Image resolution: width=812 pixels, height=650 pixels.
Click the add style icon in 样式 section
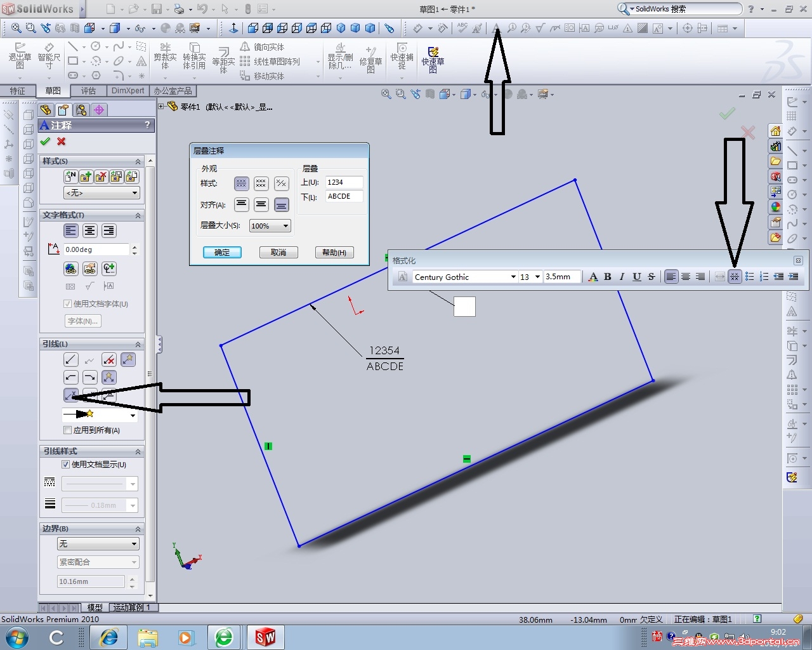coord(86,176)
